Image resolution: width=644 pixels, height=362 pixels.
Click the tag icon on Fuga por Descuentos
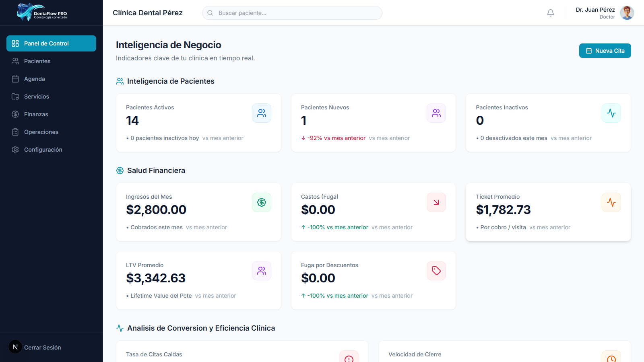(x=436, y=271)
